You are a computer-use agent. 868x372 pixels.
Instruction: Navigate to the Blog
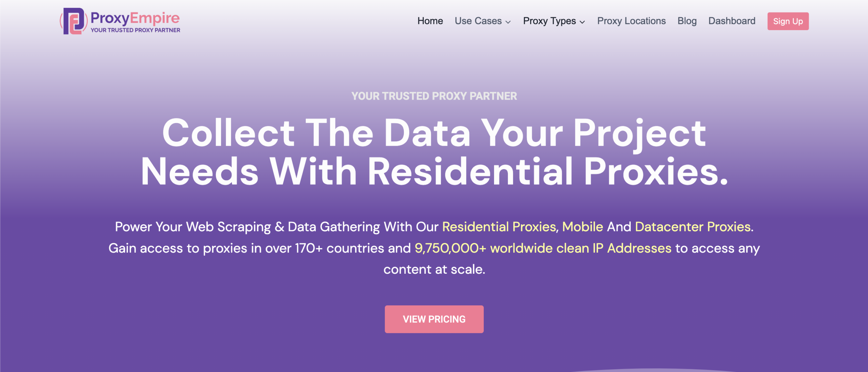click(687, 21)
